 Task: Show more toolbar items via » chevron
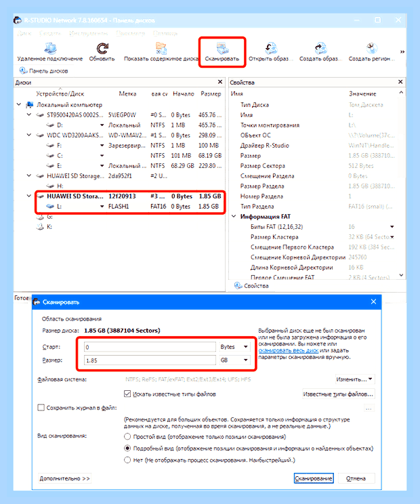pyautogui.click(x=402, y=51)
